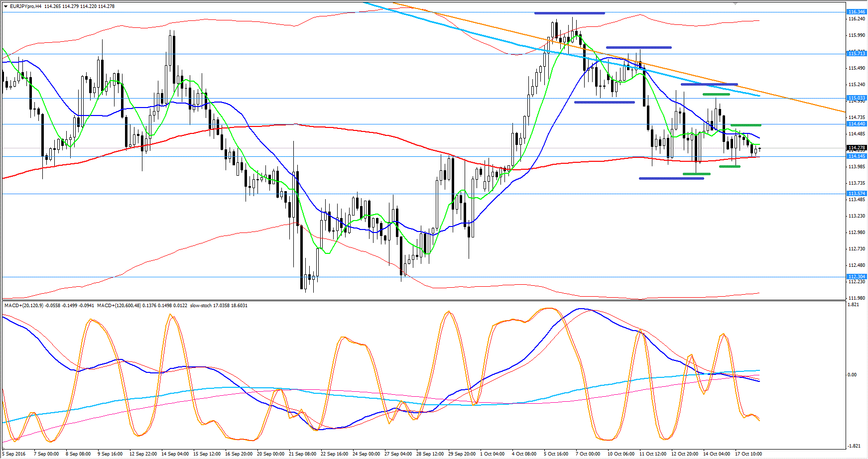Select the topmost dark blue resistance segment near 116.346
868x459 pixels.
coord(570,13)
